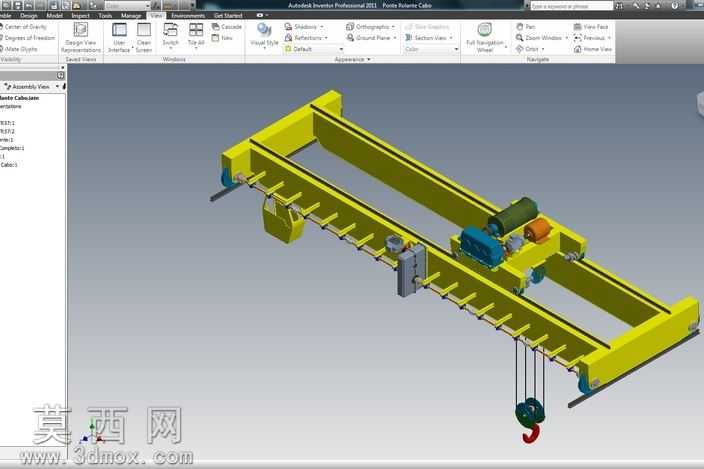Open Design View Representations

[x=81, y=38]
